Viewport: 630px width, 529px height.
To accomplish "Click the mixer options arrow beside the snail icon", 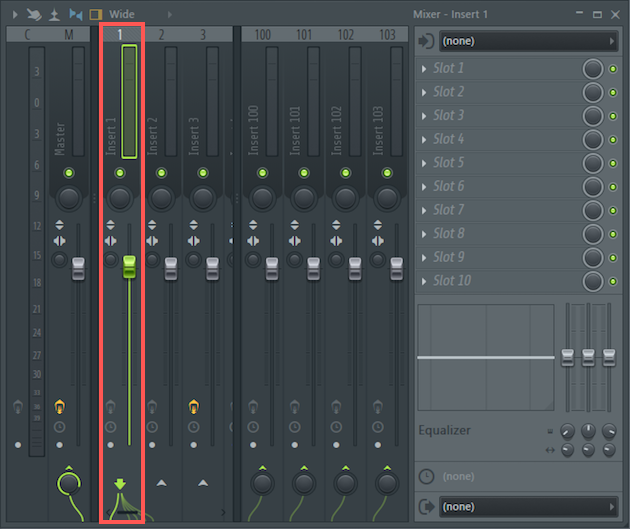I will pos(15,15).
